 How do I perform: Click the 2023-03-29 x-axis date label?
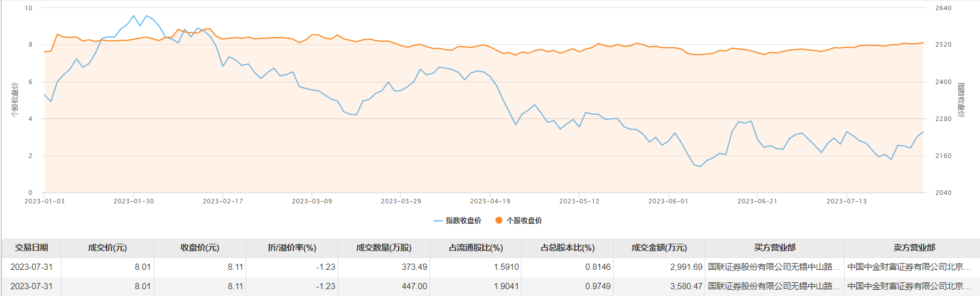[x=401, y=201]
